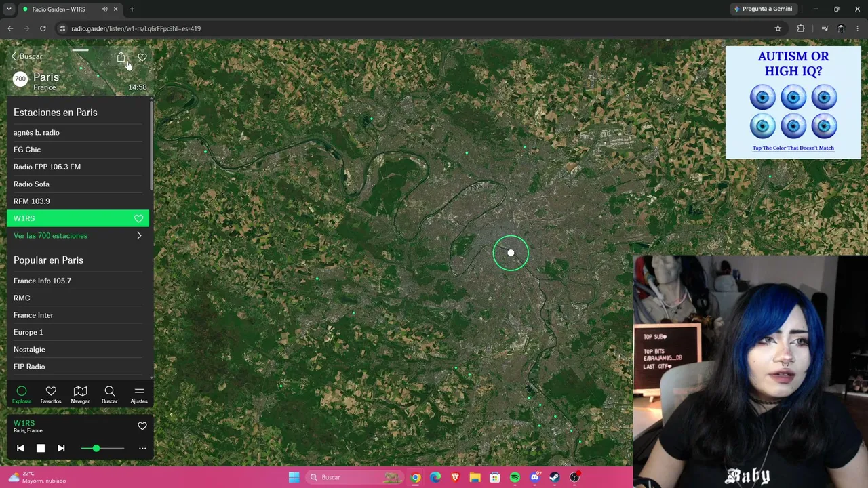Switch to the Explorar tab
The height and width of the screenshot is (488, 868).
(x=22, y=394)
